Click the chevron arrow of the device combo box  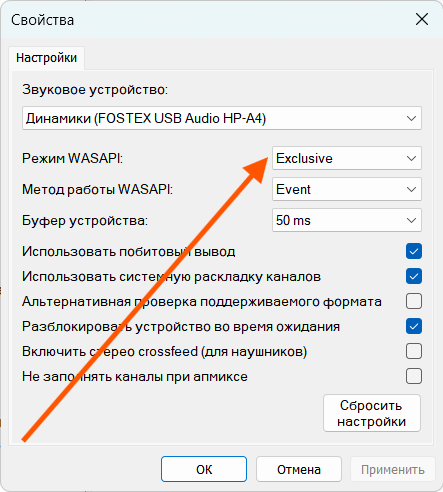(x=411, y=118)
